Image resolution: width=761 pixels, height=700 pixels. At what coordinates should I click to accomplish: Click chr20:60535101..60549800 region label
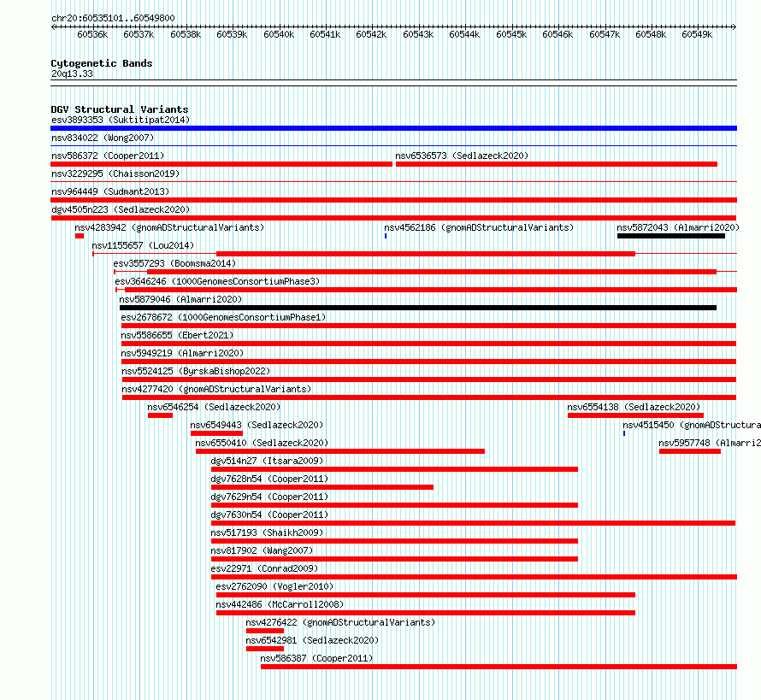[113, 18]
